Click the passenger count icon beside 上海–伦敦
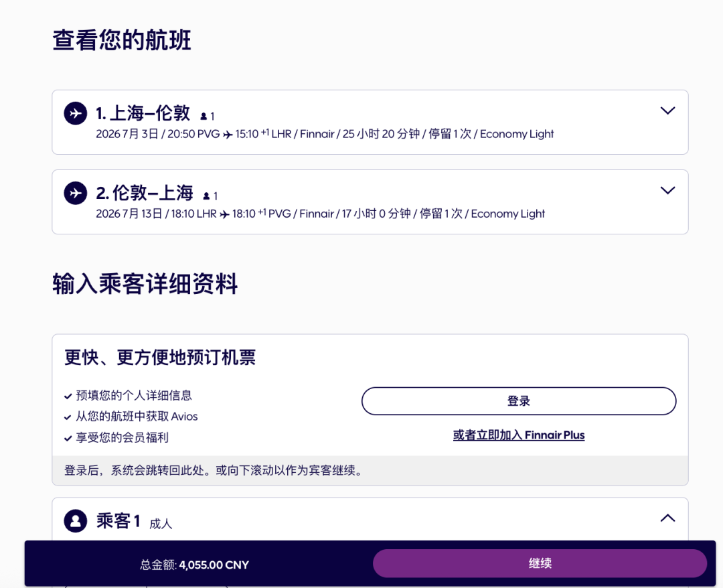The height and width of the screenshot is (588, 723). click(x=204, y=116)
